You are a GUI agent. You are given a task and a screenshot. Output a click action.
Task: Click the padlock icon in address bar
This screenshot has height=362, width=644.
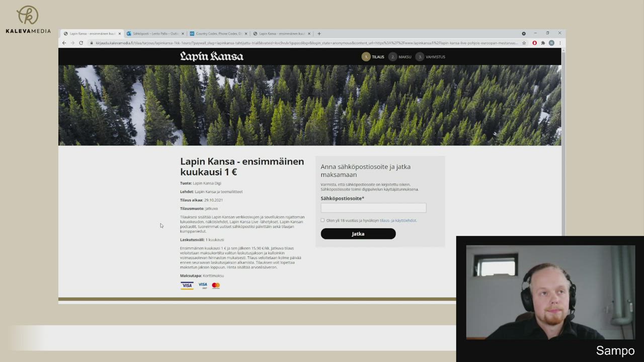point(91,43)
